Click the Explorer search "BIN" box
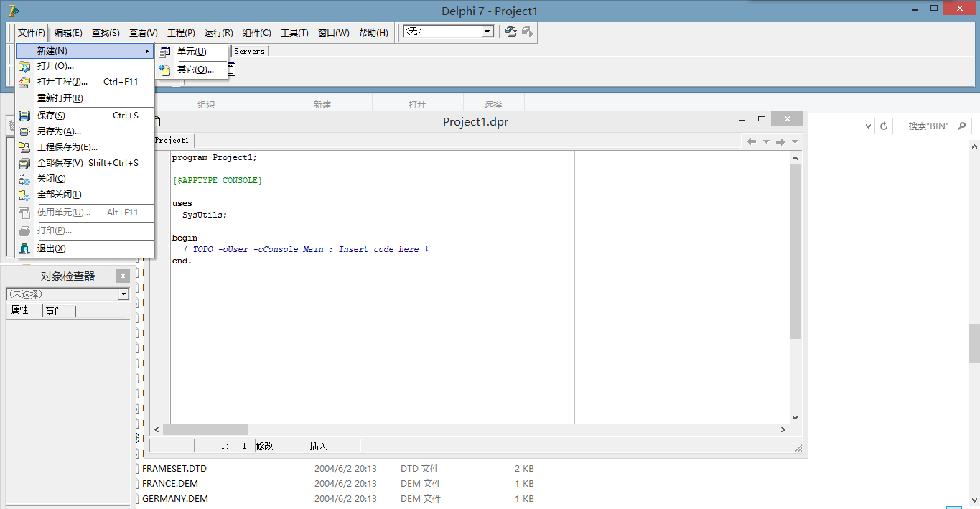Image resolution: width=980 pixels, height=509 pixels. [x=929, y=126]
